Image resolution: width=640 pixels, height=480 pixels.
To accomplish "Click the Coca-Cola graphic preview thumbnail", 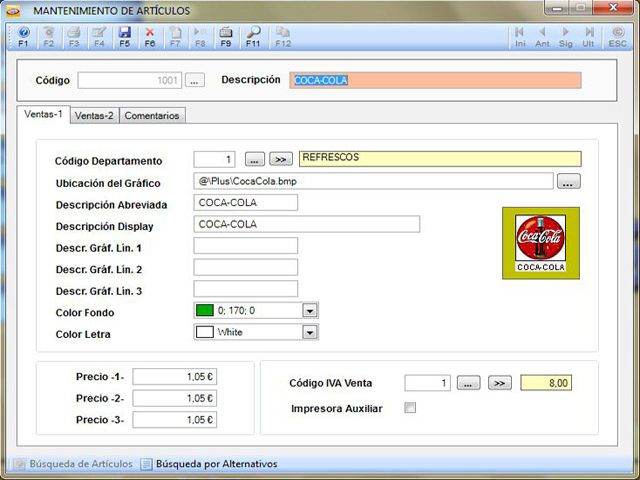I will point(540,243).
